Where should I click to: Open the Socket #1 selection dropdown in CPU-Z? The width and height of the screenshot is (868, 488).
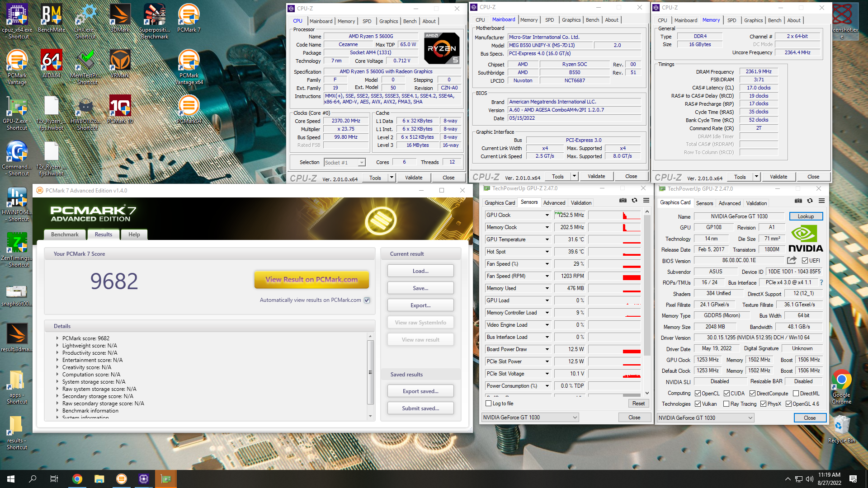344,163
